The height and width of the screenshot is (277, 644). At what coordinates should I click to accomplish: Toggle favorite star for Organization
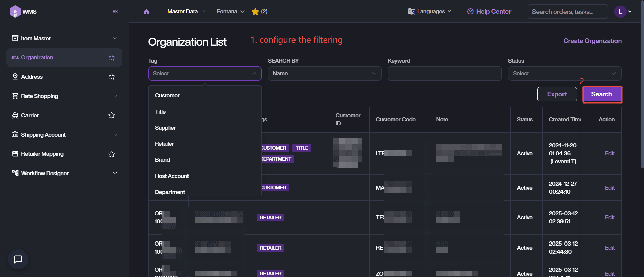112,58
